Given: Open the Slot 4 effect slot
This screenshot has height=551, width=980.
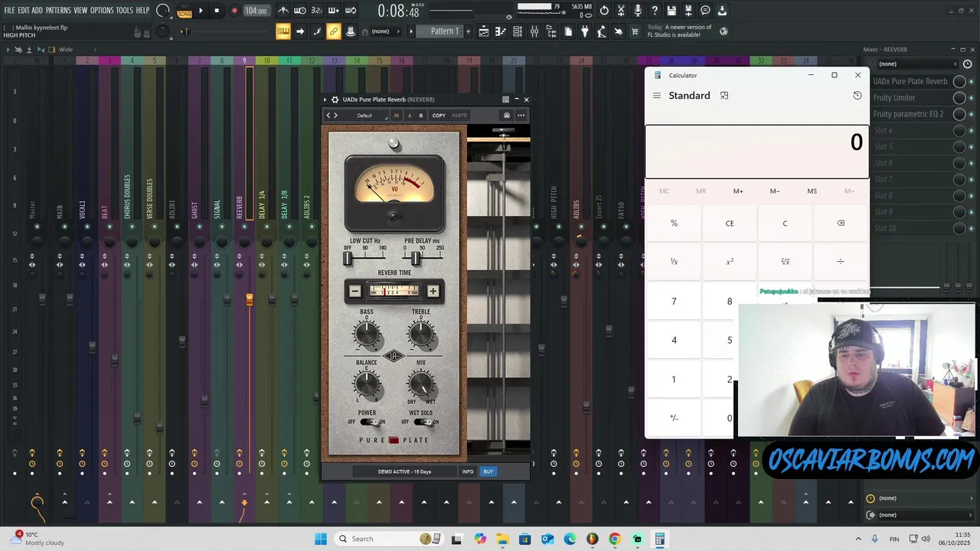Looking at the screenshot, I should pos(910,130).
